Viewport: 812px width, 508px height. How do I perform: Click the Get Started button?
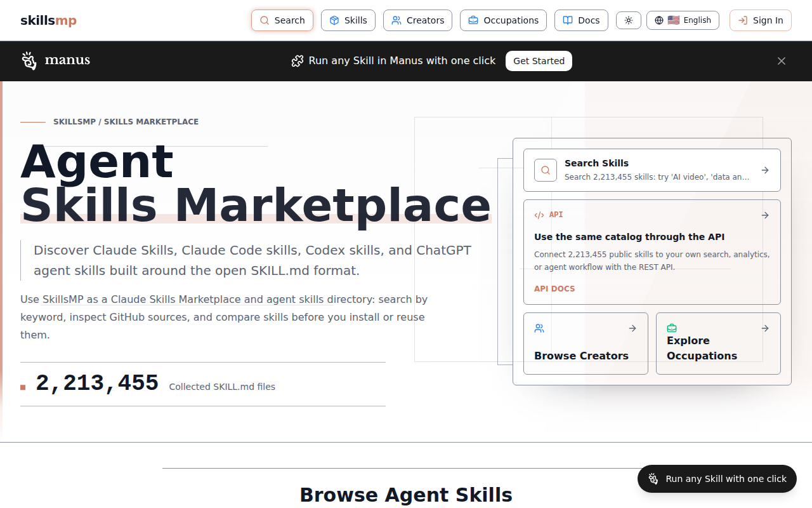pos(539,61)
